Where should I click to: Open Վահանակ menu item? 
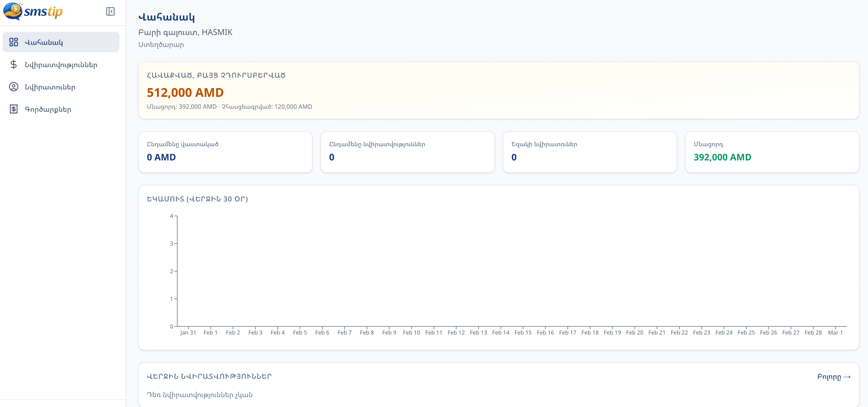(x=44, y=42)
